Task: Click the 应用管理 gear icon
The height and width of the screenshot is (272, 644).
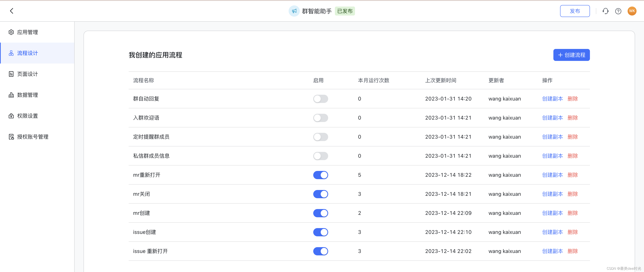Action: pos(11,32)
